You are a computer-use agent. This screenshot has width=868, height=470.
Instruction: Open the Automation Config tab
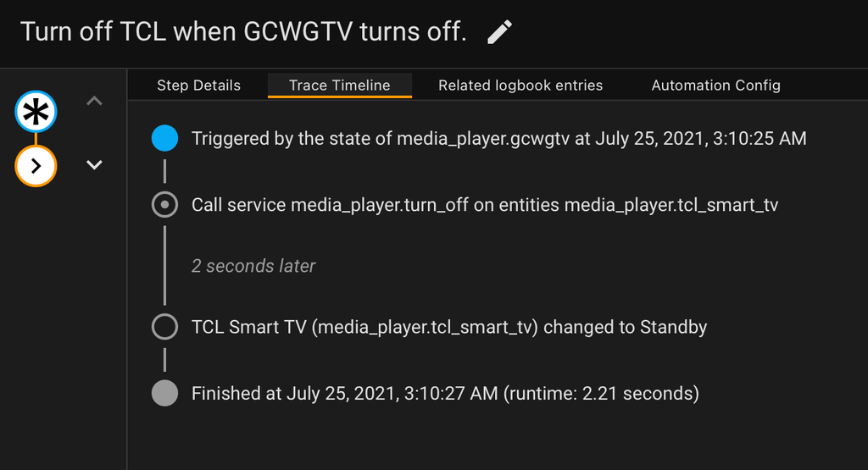pyautogui.click(x=715, y=86)
